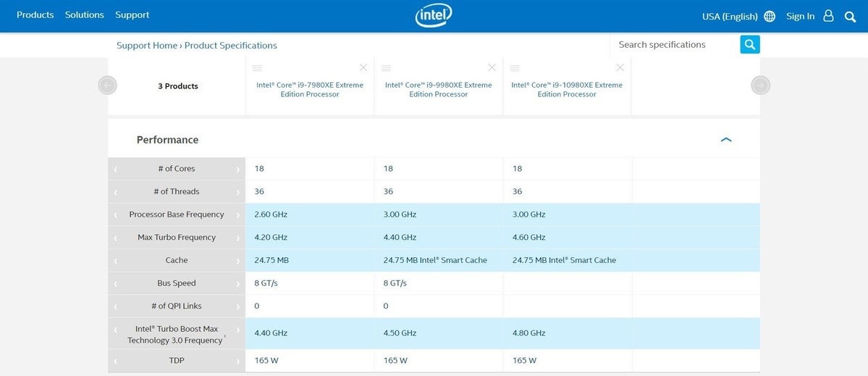Screen dimensions: 868x376
Task: Open the globe language selector icon
Action: [770, 16]
